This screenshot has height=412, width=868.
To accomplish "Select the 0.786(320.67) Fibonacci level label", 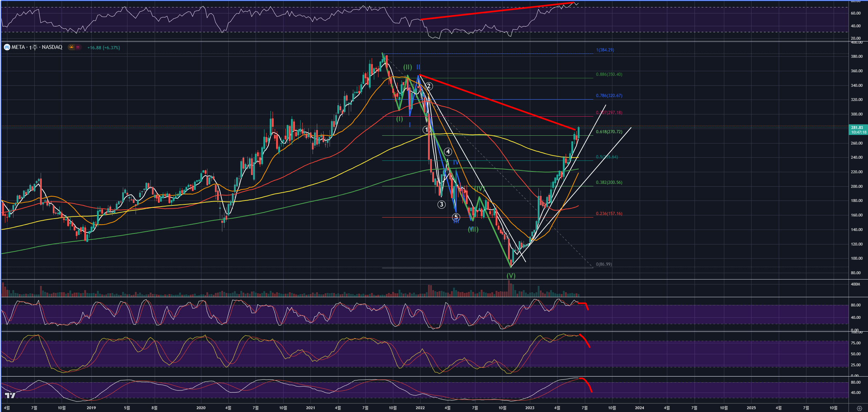I will pos(609,96).
